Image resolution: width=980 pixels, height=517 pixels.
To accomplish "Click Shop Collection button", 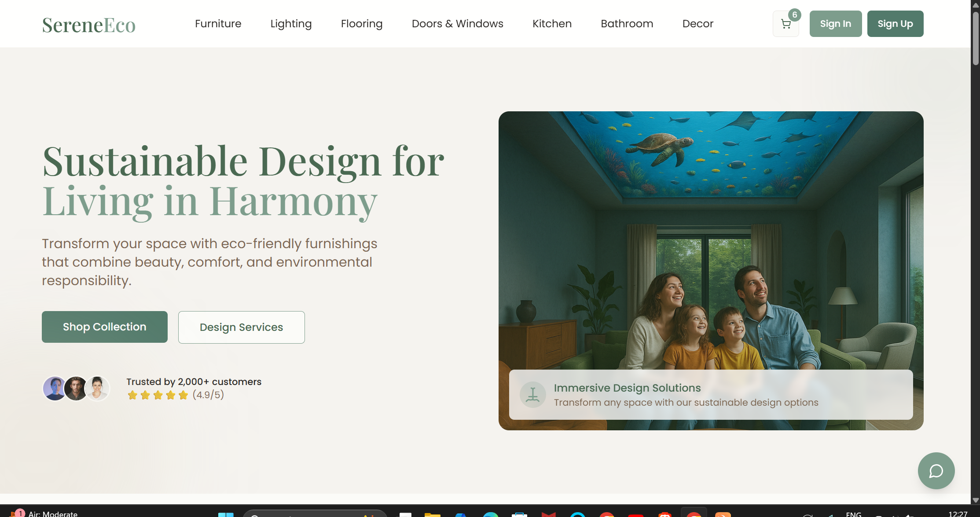I will 104,327.
